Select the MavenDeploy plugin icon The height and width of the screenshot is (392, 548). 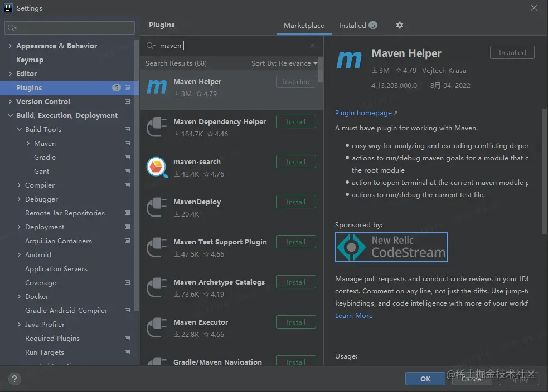point(157,207)
